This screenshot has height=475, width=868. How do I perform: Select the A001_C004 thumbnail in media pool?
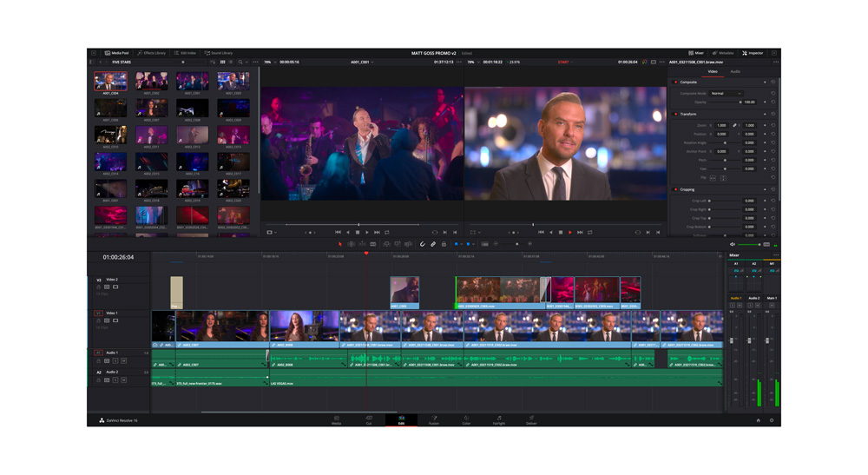tap(110, 82)
